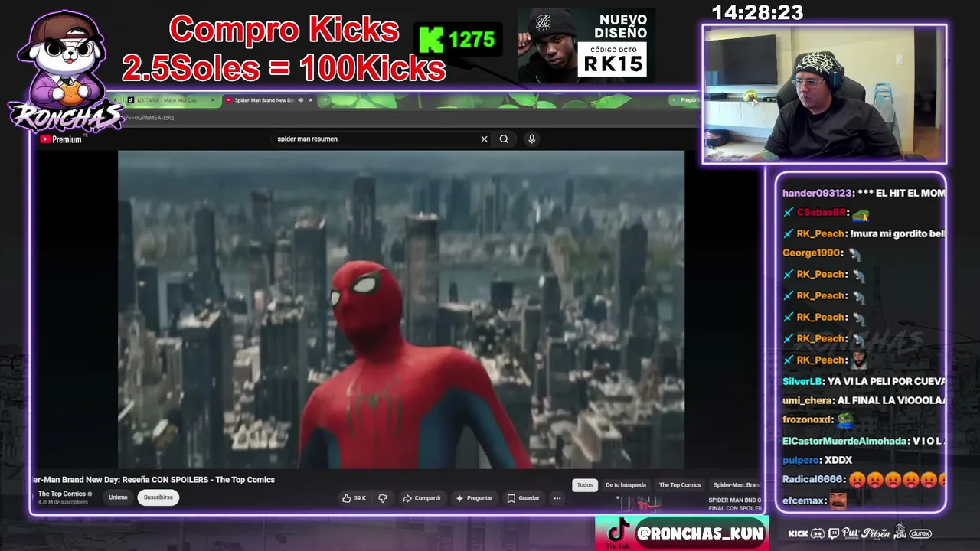Image resolution: width=980 pixels, height=551 pixels.
Task: Click the green Kick K counter icon
Action: (431, 40)
